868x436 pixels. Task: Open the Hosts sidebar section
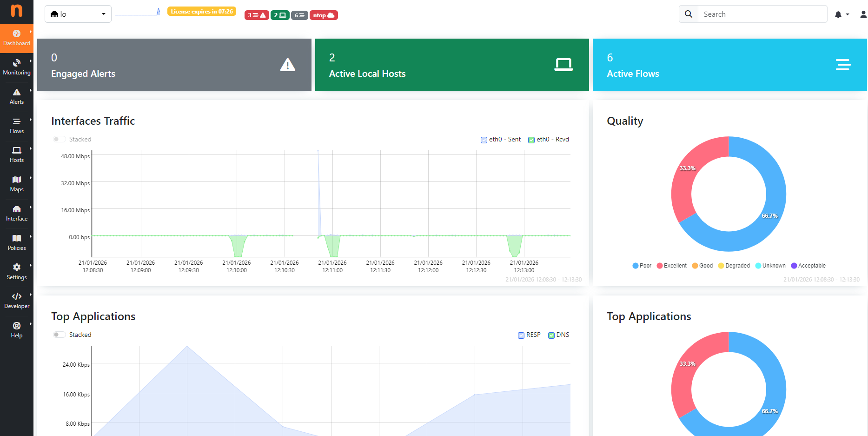click(x=17, y=154)
